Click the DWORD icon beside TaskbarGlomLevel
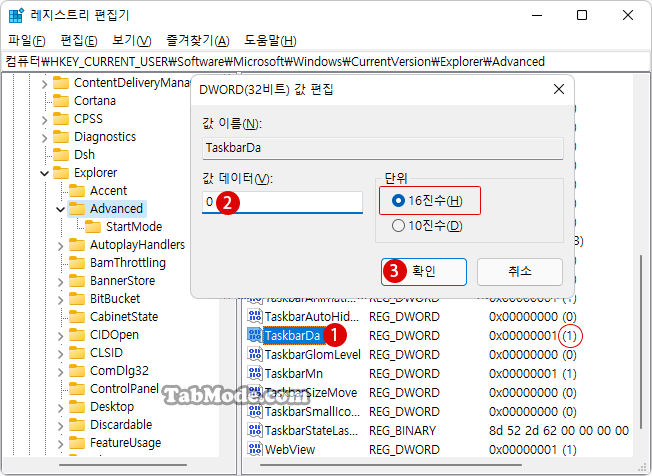This screenshot has width=652, height=476. tap(254, 354)
